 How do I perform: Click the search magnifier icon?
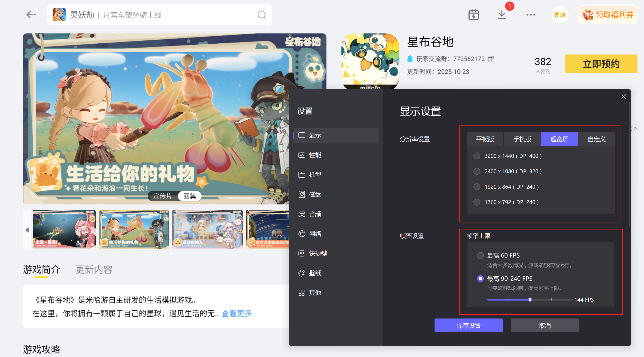pyautogui.click(x=261, y=15)
